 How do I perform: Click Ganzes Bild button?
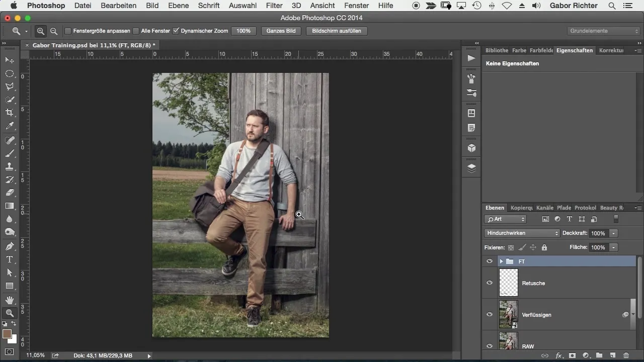[x=281, y=31]
